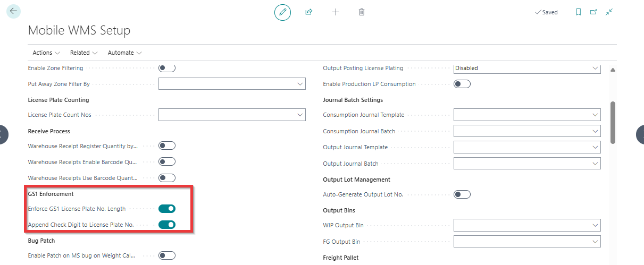644x265 pixels.
Task: Click the Enable Zone Filtering label
Action: tap(55, 68)
